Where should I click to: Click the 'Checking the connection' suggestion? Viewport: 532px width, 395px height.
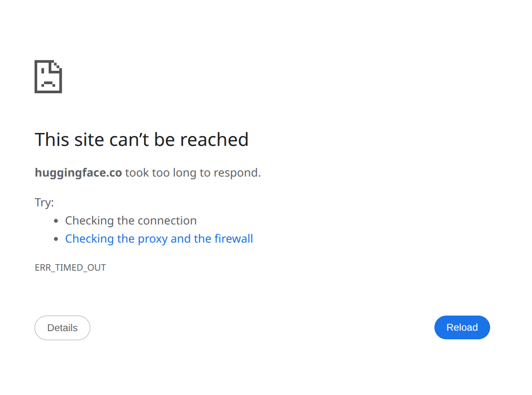131,221
